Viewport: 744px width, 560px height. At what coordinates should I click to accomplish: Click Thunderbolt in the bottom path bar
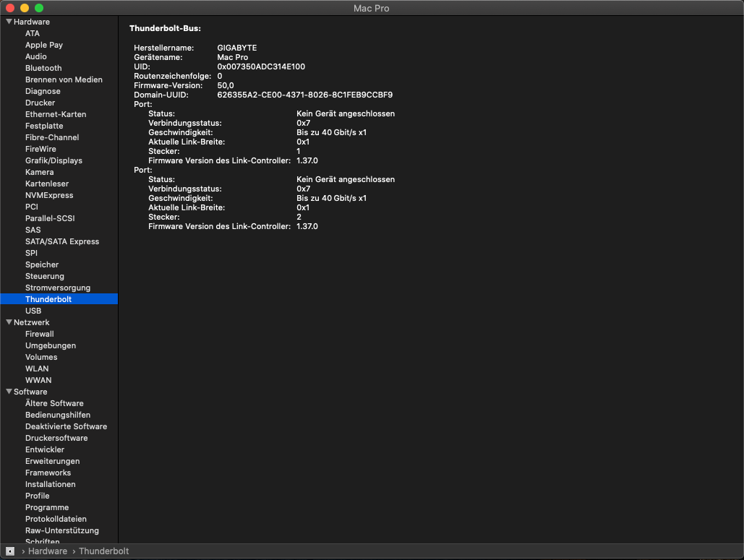pyautogui.click(x=103, y=551)
